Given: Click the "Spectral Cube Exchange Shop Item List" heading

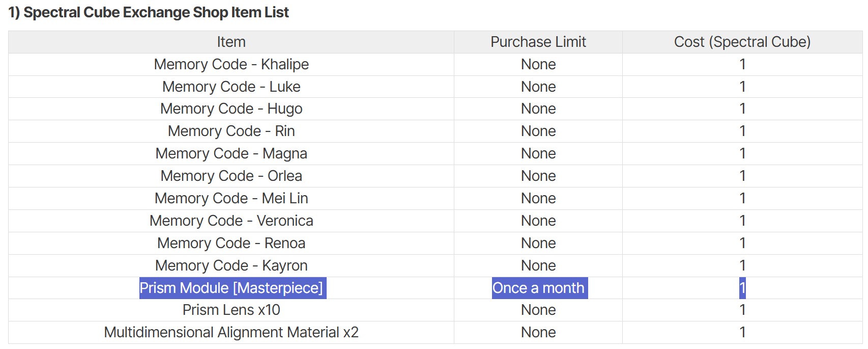Looking at the screenshot, I should point(149,12).
